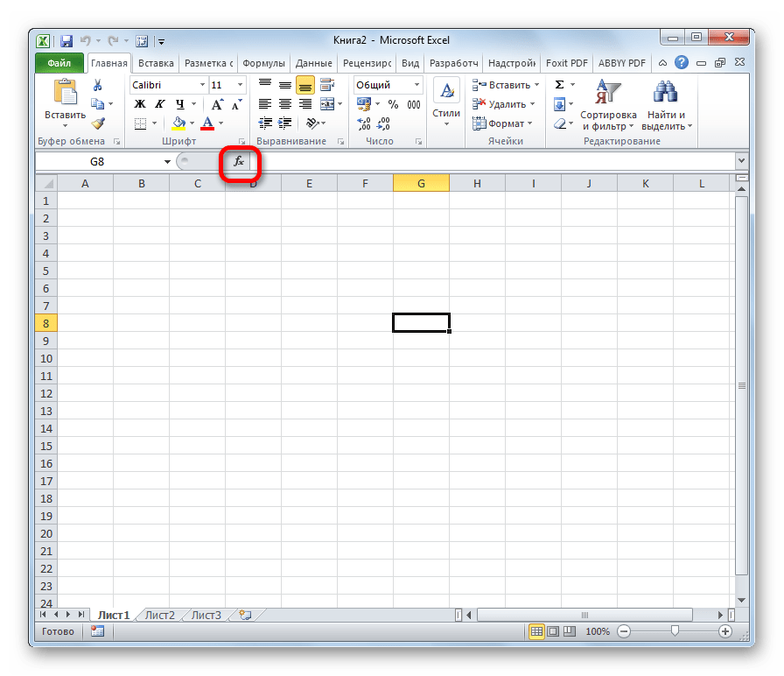Decrease indent in alignment group
Image resolution: width=784 pixels, height=676 pixels.
click(x=265, y=123)
